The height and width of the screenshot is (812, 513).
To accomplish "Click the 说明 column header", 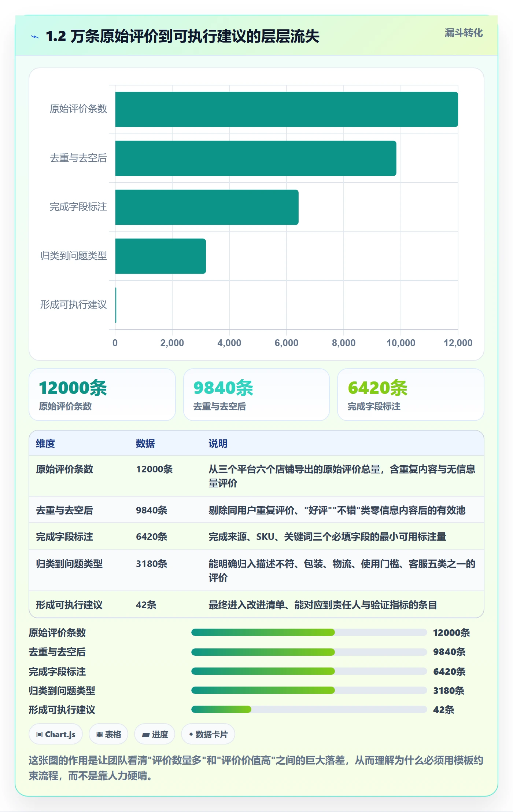I will point(218,443).
